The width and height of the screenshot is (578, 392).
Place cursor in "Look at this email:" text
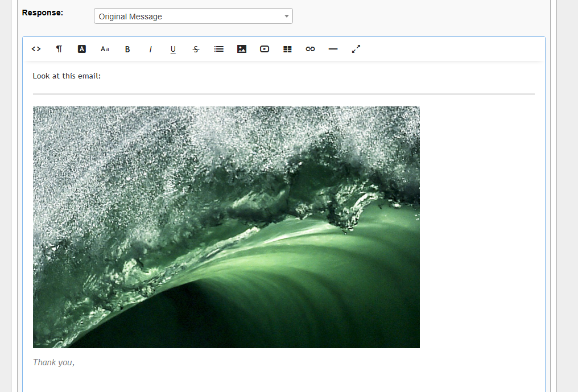tap(67, 76)
